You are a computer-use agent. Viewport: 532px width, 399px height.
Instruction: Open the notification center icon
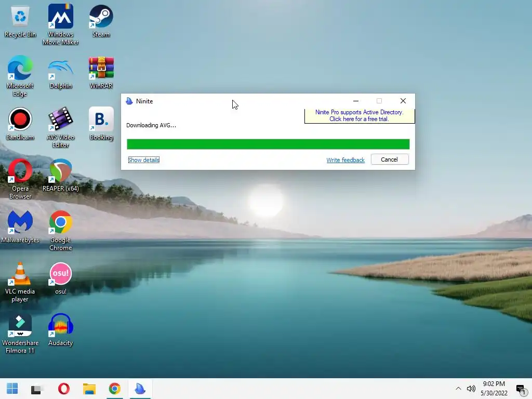[x=521, y=389]
